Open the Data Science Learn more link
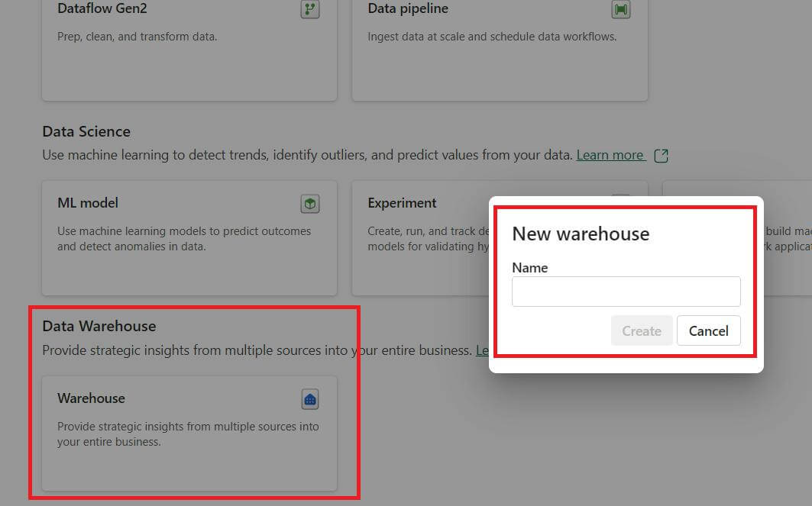Screen dimensions: 812x506 (611, 155)
